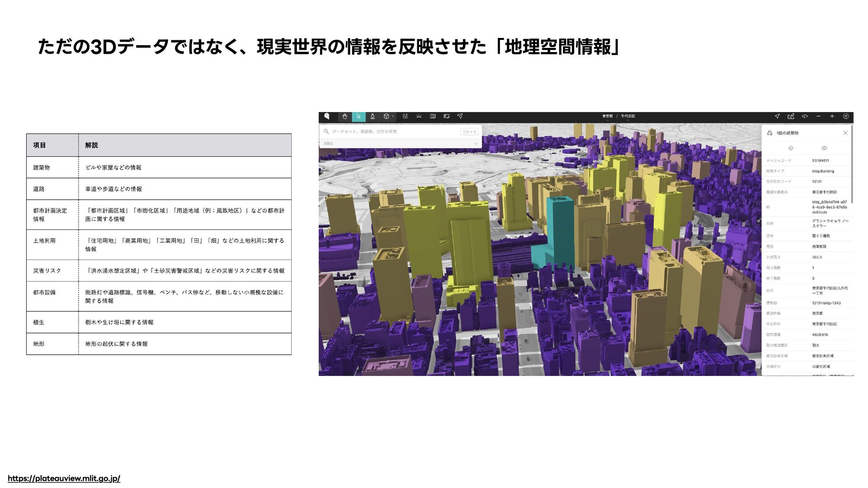Close the 1個の建築物 info panel
Screen dimensions: 868x488
click(x=845, y=133)
